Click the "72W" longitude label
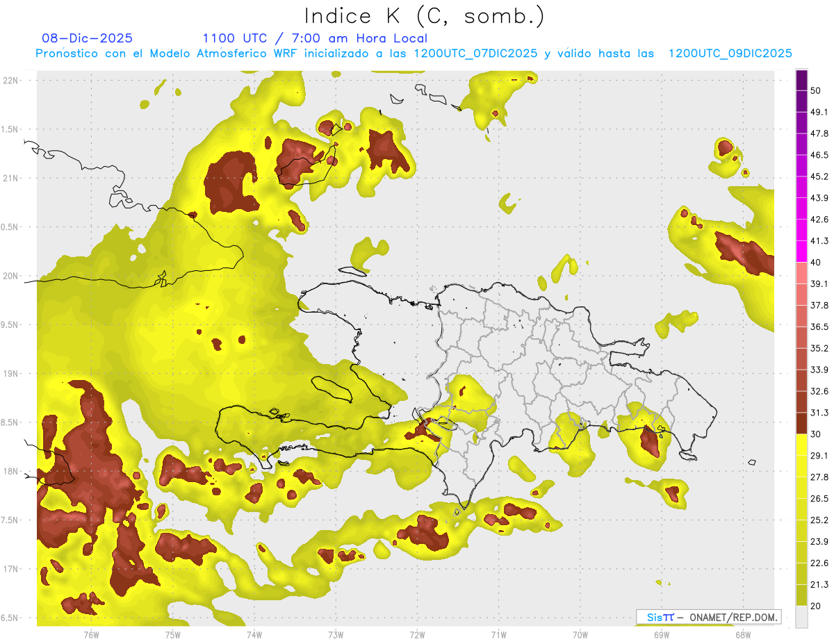This screenshot has height=644, width=834. tap(417, 634)
